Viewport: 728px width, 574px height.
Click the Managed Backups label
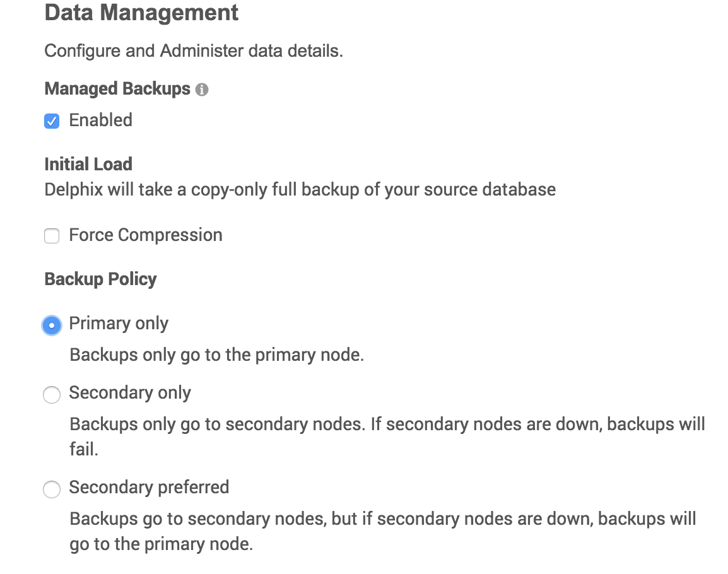click(x=117, y=89)
